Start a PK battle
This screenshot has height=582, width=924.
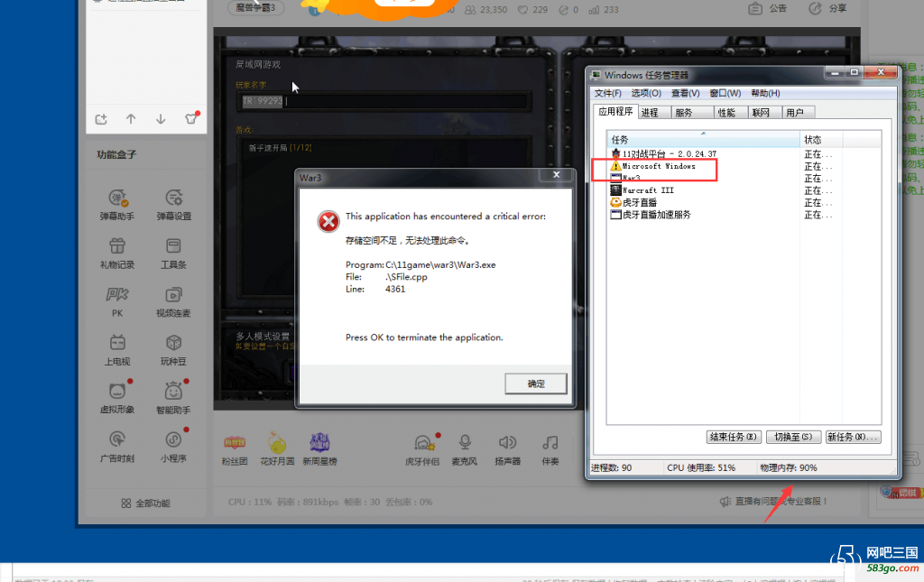pos(117,301)
